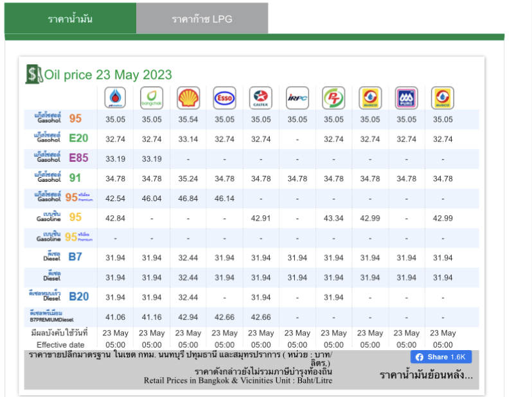The height and width of the screenshot is (397, 532).
Task: Select PTT premium Gasohol 95 price 42.54
Action: [x=116, y=198]
